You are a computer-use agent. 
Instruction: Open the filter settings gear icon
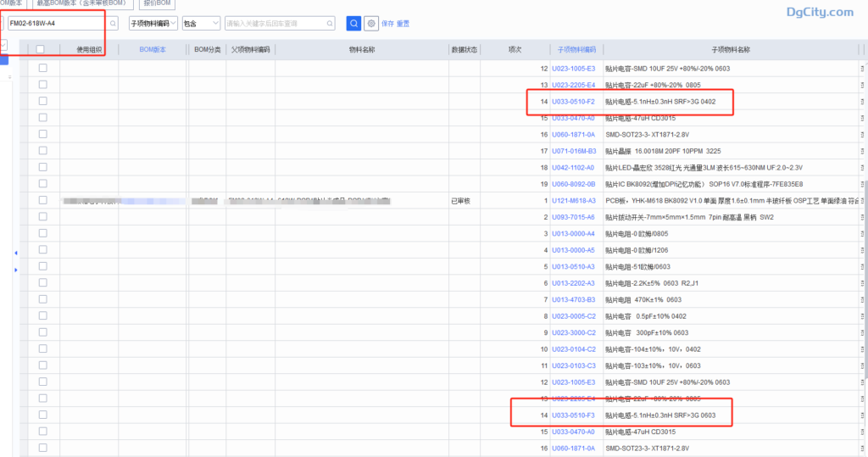(371, 24)
